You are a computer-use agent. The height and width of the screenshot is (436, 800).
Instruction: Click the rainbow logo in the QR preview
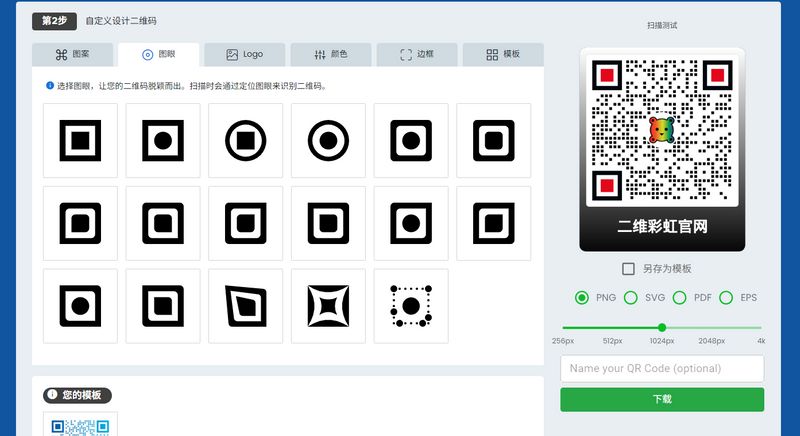coord(661,130)
